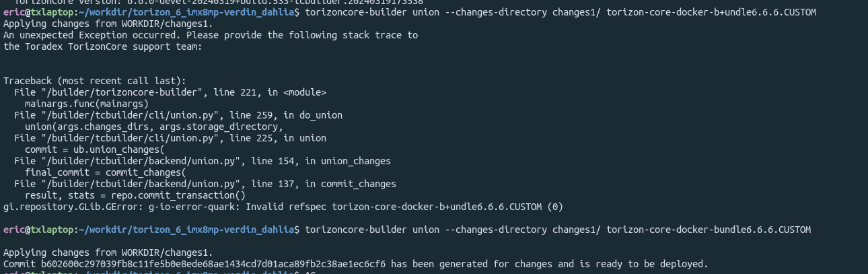Click backend/union.py line 137 commit_changes entry

click(x=205, y=184)
